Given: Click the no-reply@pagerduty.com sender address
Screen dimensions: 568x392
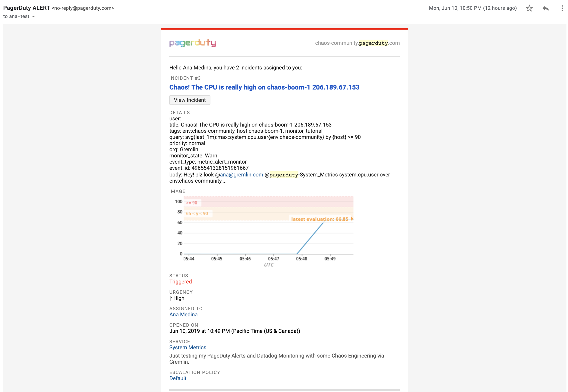Looking at the screenshot, I should [83, 8].
